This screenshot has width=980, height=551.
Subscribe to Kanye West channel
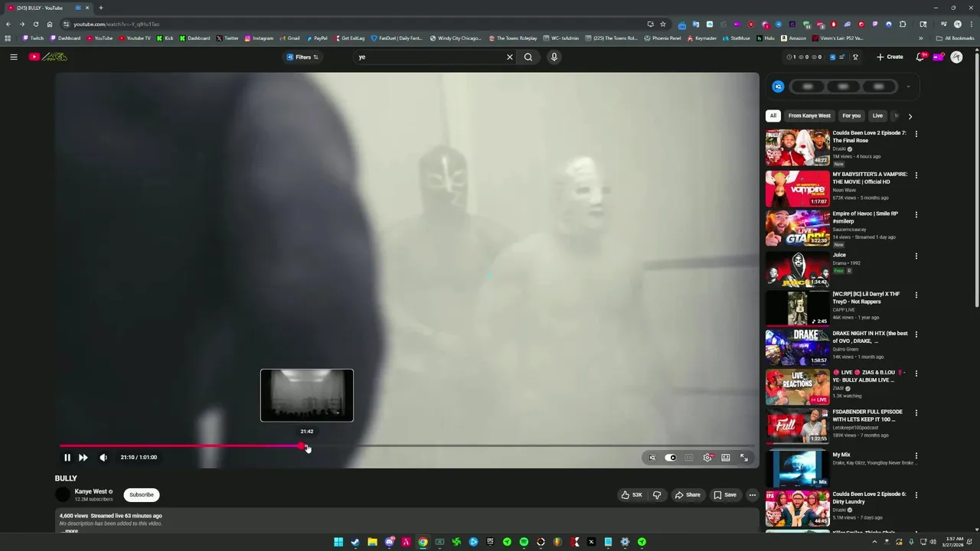pyautogui.click(x=142, y=495)
